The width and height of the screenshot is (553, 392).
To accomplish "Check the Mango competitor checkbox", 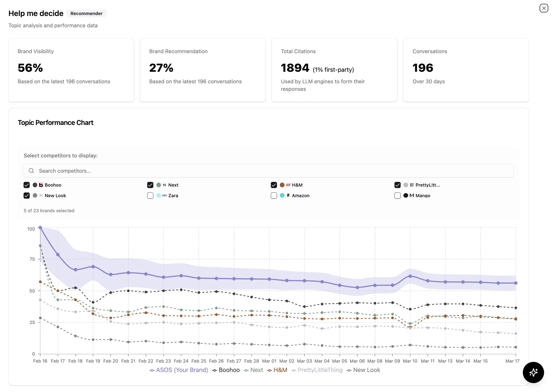I will [x=397, y=196].
